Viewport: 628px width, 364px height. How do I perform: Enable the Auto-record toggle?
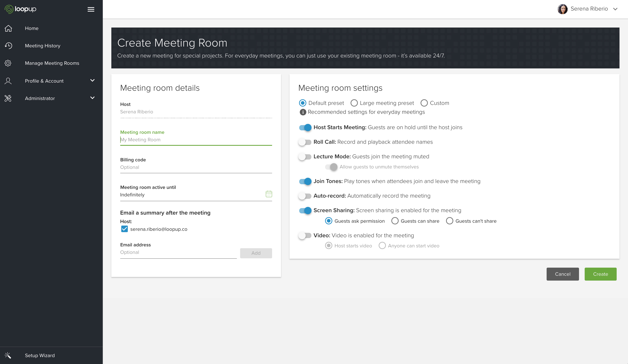point(305,196)
